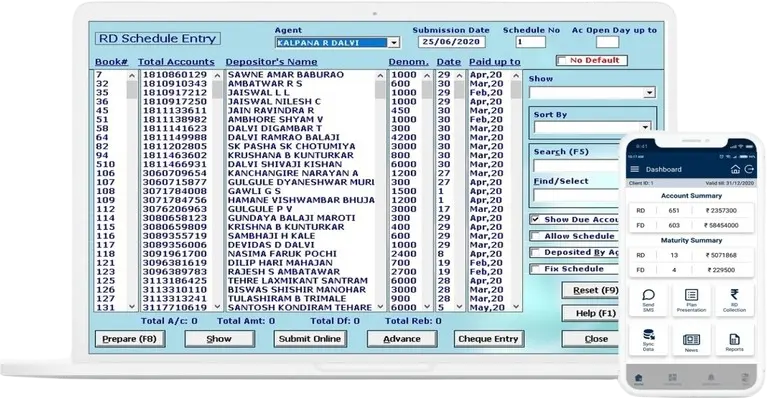Click the Prepare (F8) button
Viewport: 768px width, 398px height.
[129, 339]
